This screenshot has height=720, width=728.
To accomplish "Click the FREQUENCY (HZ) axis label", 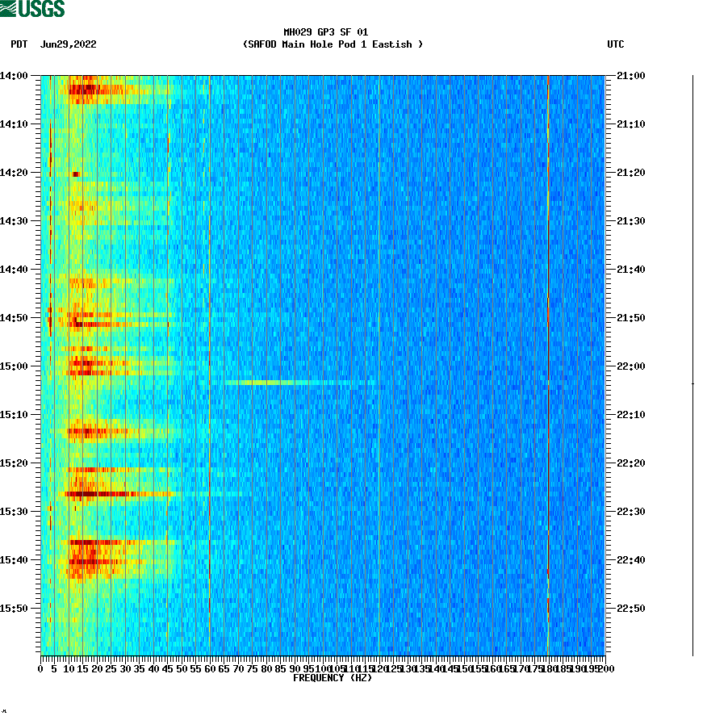I will pyautogui.click(x=333, y=678).
